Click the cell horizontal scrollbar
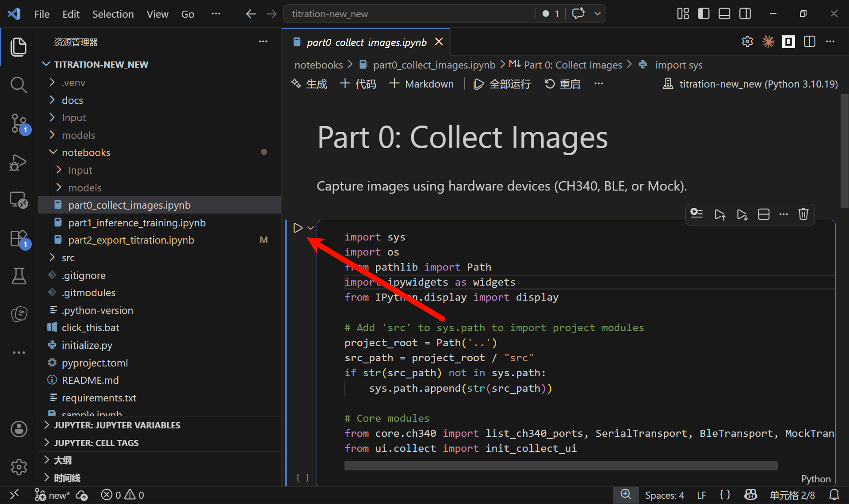Viewport: 849px width, 504px height. [561, 466]
